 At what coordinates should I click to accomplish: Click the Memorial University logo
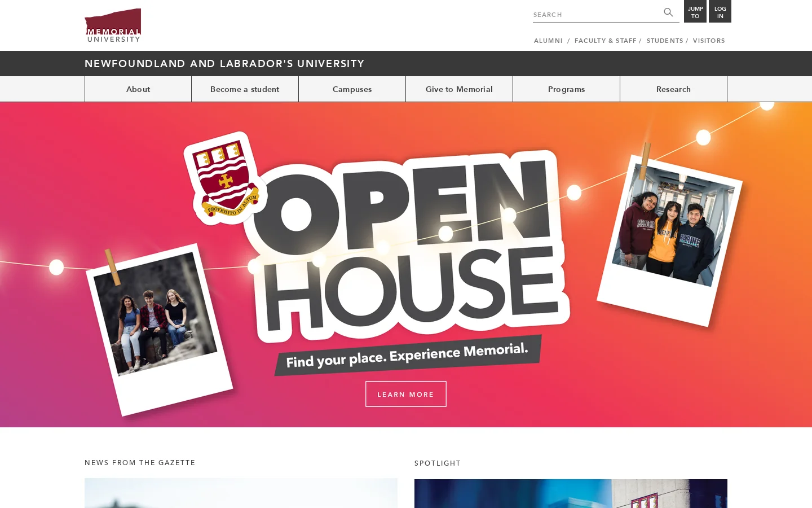click(x=113, y=25)
